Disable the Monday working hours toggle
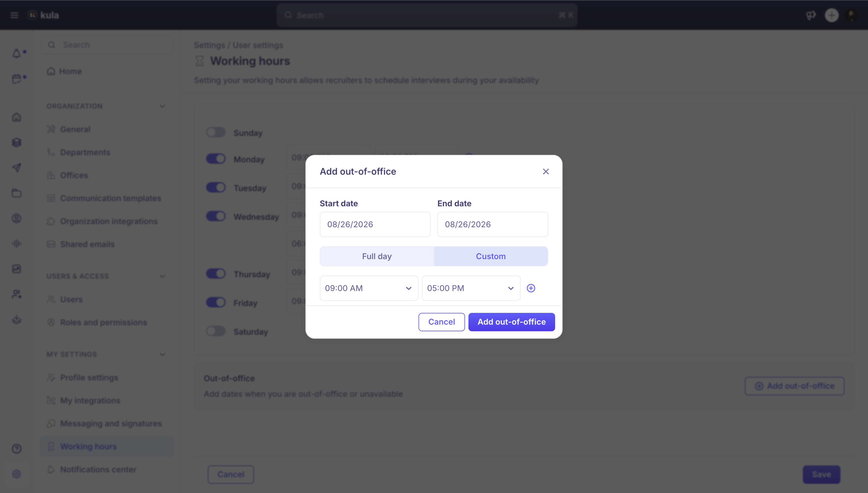Viewport: 868px width, 493px height. [x=216, y=159]
